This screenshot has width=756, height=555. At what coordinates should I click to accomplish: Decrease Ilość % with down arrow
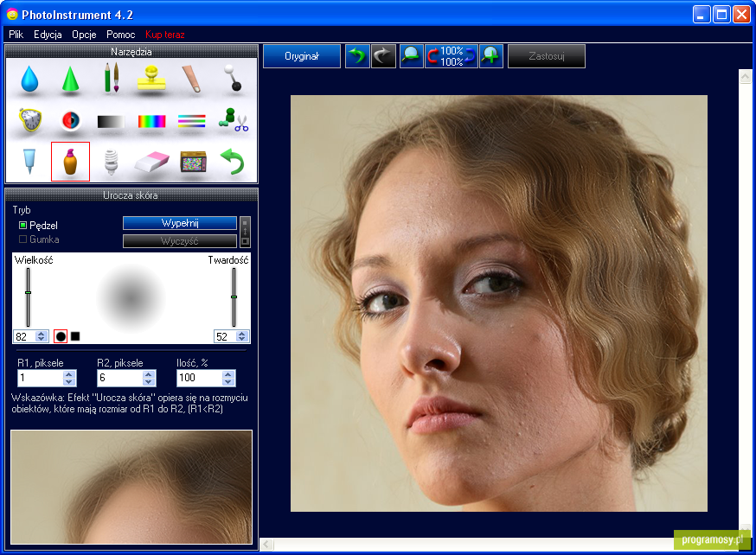pos(228,381)
